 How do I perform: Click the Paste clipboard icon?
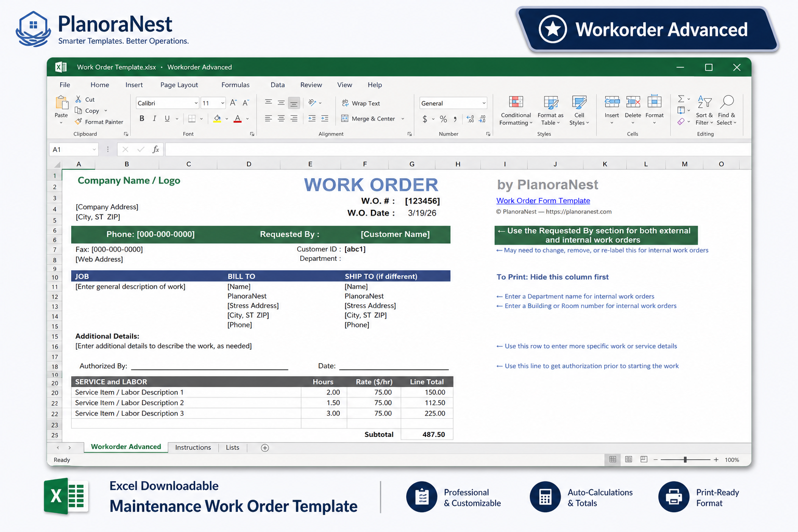(x=61, y=103)
